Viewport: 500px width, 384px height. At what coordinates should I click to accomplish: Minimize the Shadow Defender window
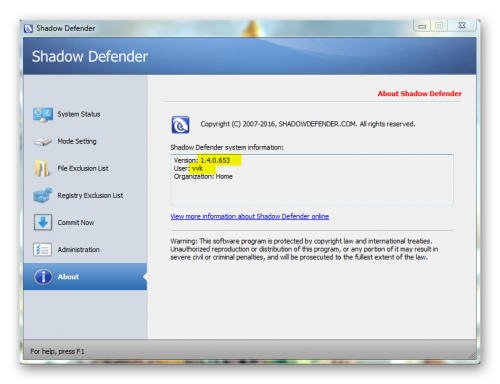422,26
